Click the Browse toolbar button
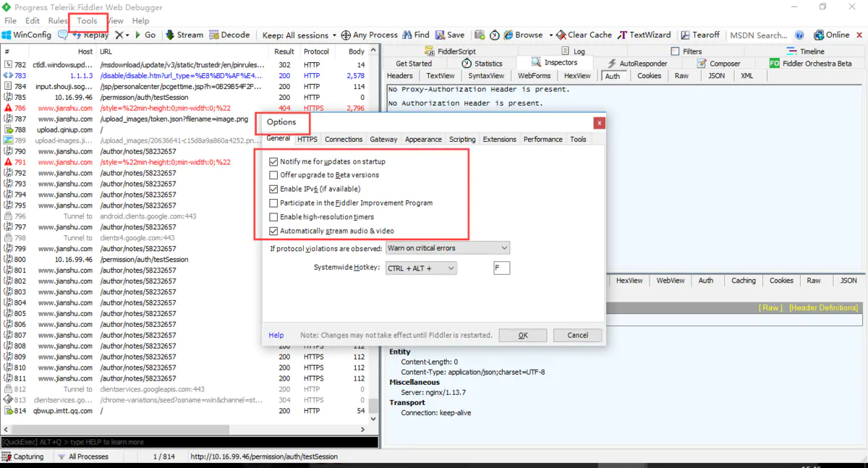Screen dimensions: 868x468 [523, 35]
